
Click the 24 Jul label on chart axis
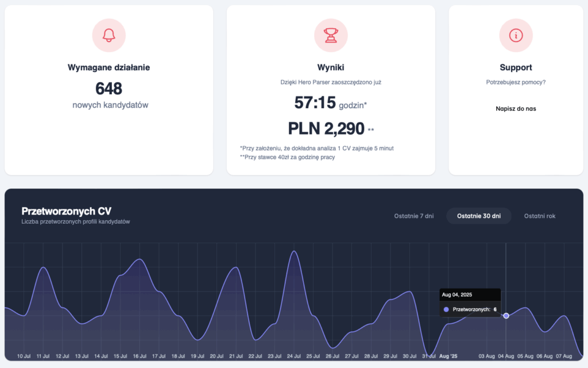click(x=295, y=356)
